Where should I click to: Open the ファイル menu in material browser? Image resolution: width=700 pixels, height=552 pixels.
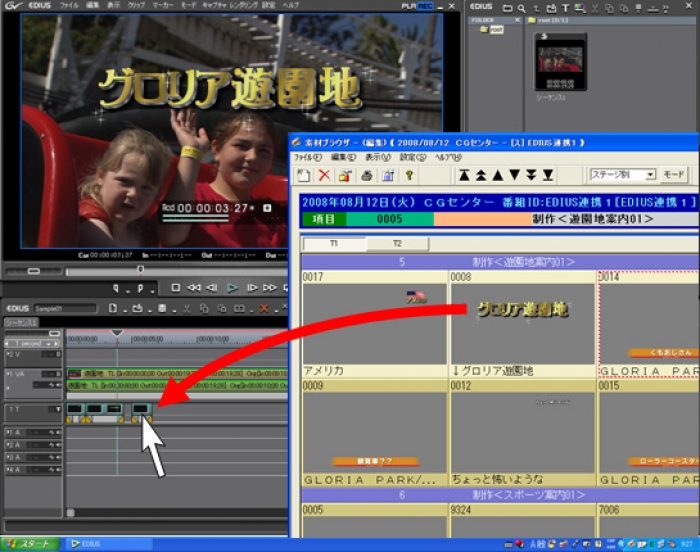308,158
